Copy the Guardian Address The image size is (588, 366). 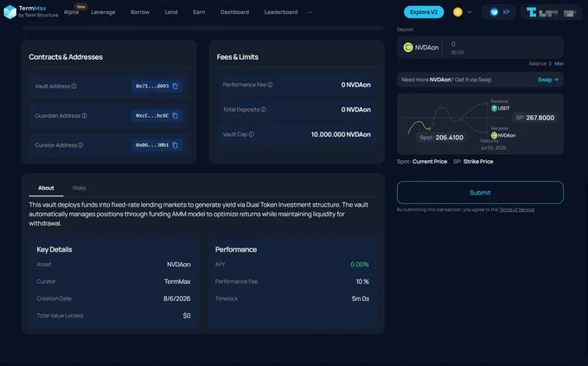(x=176, y=116)
